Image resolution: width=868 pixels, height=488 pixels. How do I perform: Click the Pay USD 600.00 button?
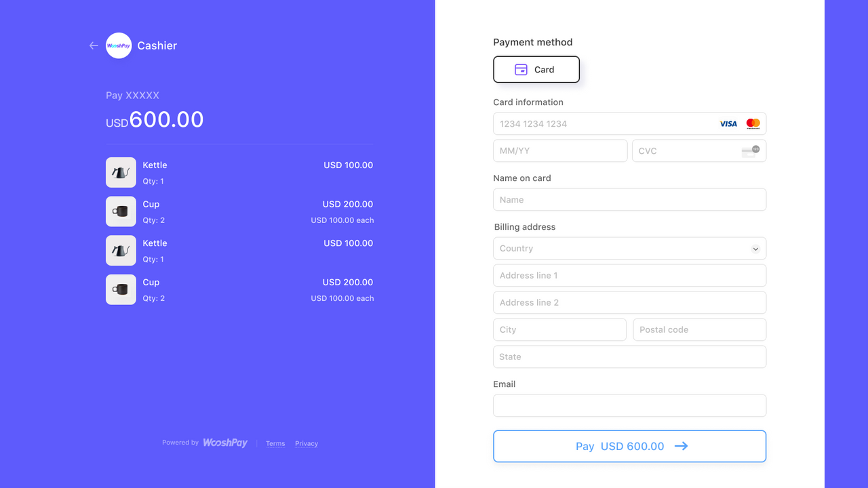pyautogui.click(x=629, y=446)
